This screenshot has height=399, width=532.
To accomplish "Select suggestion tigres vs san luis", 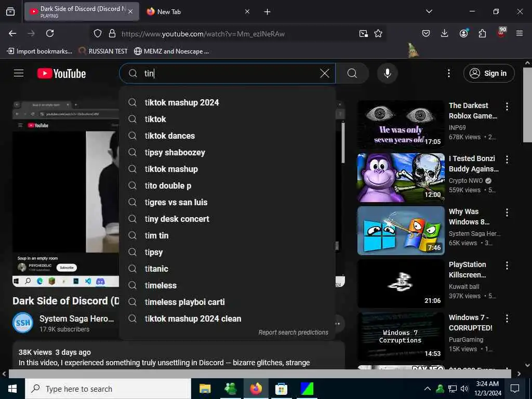I will tap(228, 202).
